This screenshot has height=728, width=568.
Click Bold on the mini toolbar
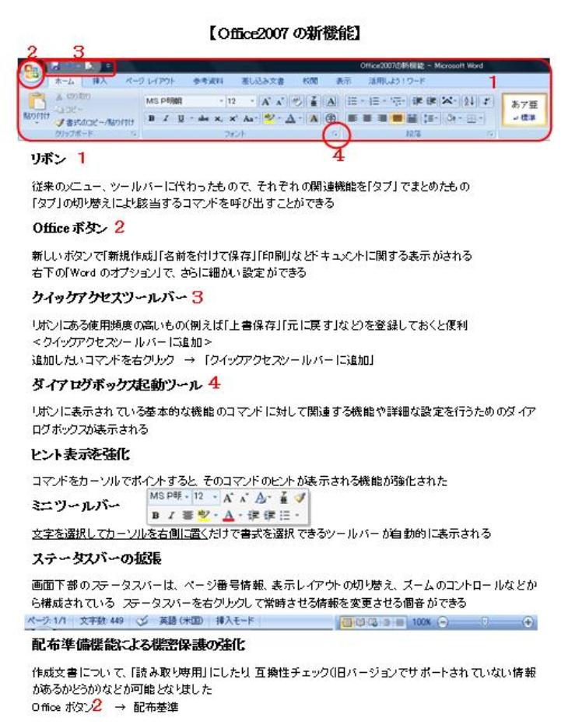point(156,516)
